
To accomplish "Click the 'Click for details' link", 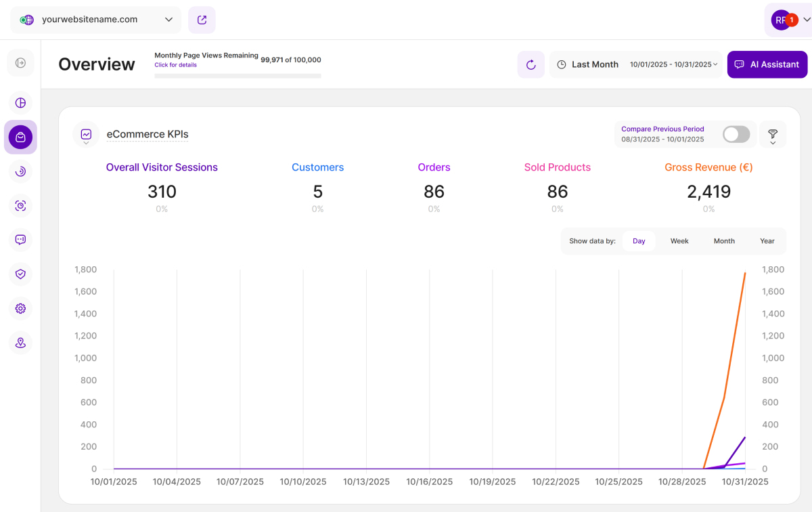I will [175, 65].
